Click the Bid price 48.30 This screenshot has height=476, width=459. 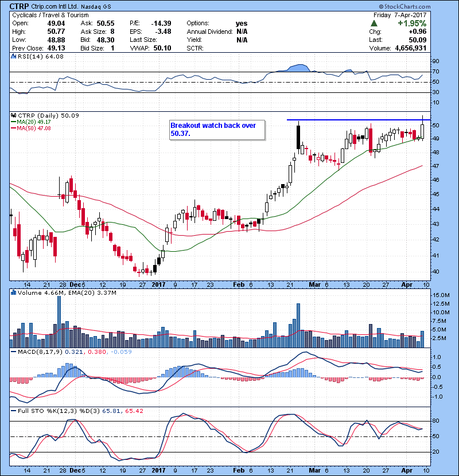tap(106, 40)
